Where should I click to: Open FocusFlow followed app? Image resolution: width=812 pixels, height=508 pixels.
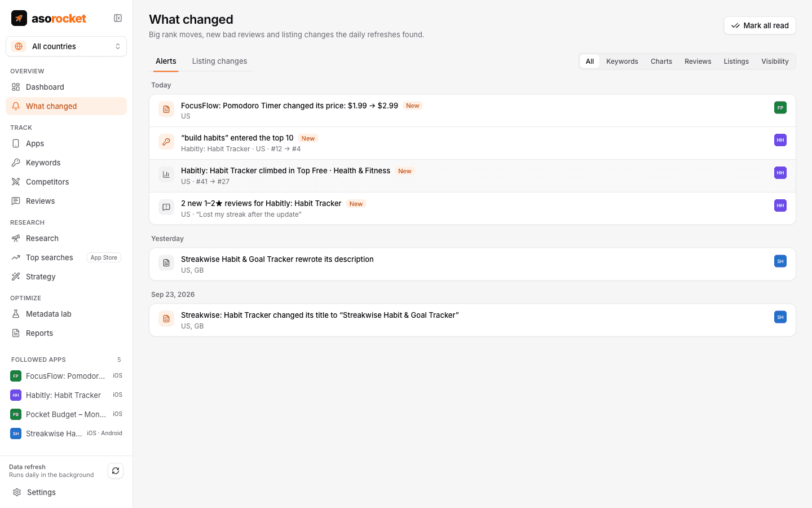66,376
